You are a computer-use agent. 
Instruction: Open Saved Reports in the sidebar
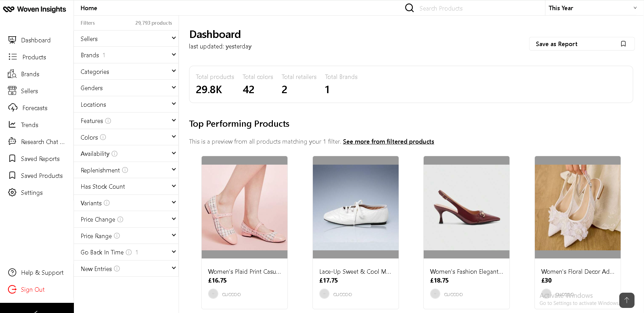tap(40, 159)
